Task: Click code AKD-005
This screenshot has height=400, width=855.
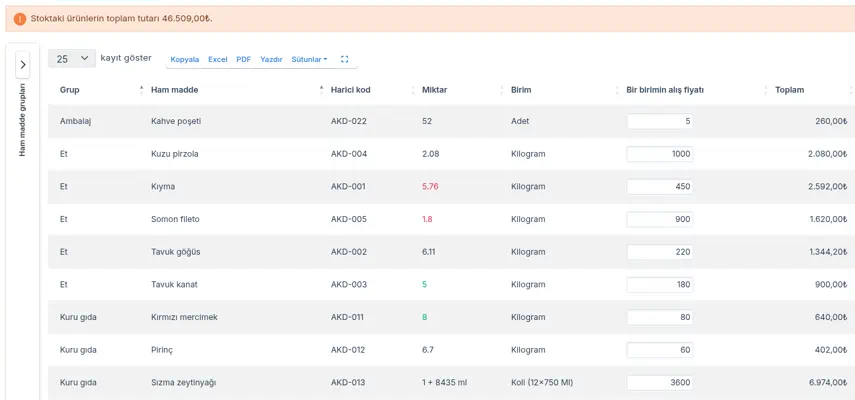Action: click(x=349, y=219)
